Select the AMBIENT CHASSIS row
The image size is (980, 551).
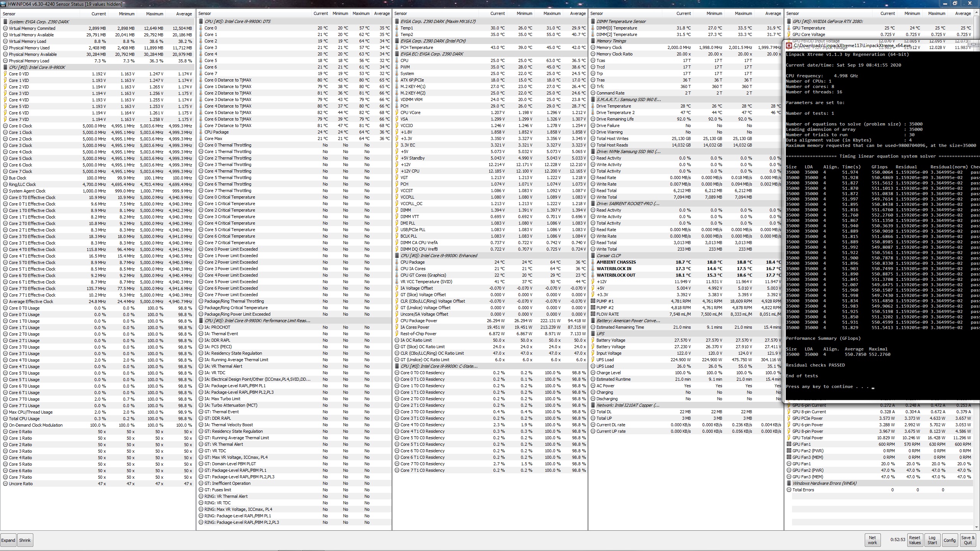pos(686,262)
